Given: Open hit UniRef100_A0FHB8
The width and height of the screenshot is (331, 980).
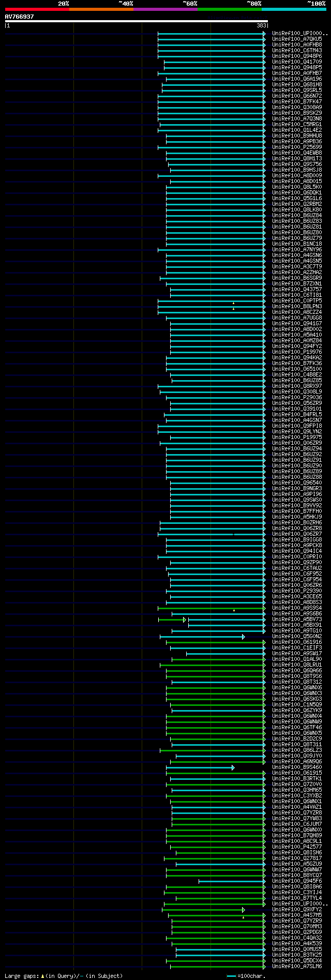Looking at the screenshot, I should pos(297,45).
